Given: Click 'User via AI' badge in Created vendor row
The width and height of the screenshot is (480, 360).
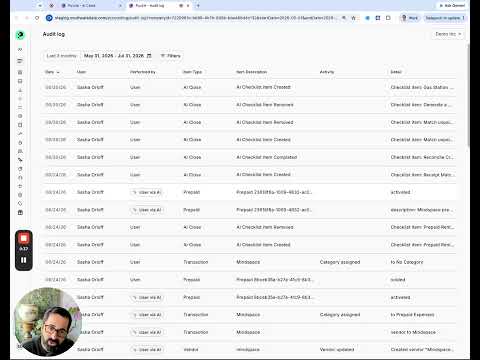Looking at the screenshot, I should click(x=147, y=350).
